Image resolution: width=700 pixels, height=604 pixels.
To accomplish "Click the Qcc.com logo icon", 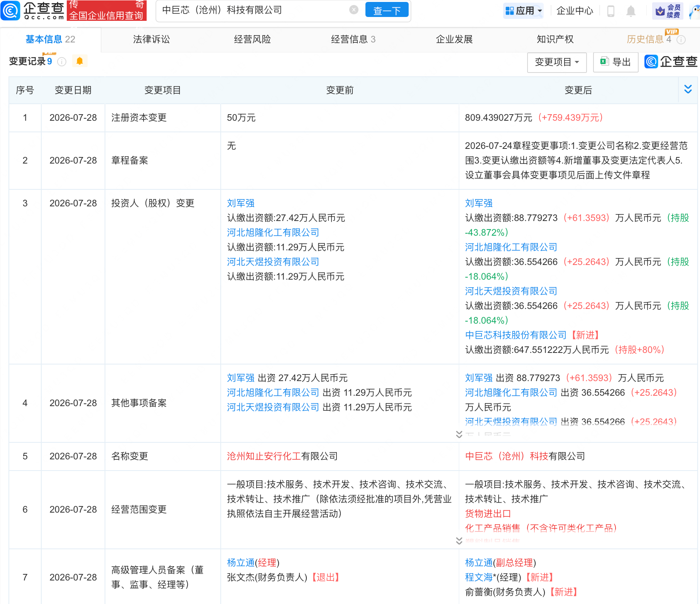I will [x=10, y=10].
